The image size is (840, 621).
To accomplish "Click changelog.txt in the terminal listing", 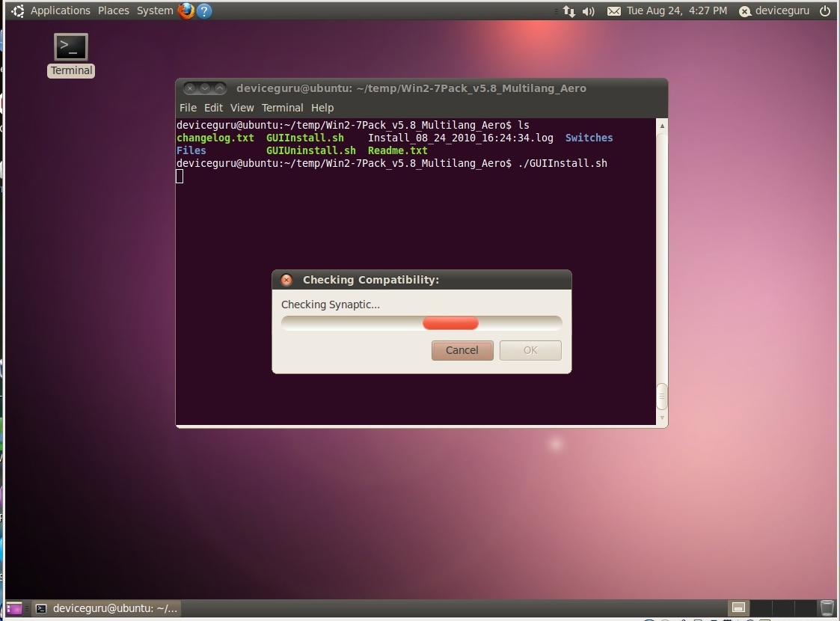I will click(x=215, y=138).
